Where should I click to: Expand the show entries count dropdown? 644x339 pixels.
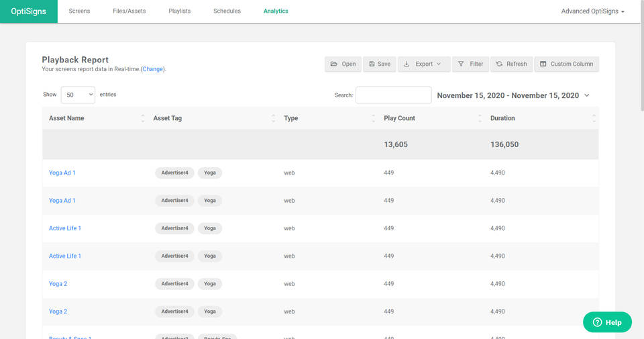tap(78, 95)
